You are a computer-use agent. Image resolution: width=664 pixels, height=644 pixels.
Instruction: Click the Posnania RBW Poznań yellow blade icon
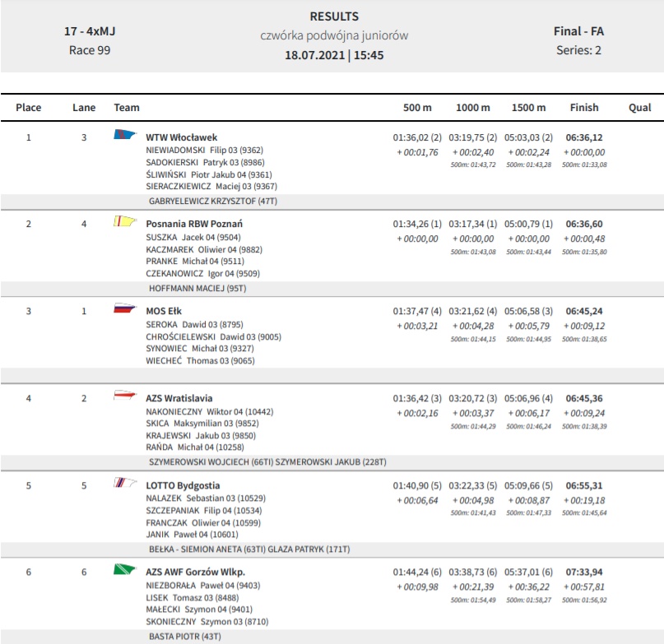tap(125, 221)
